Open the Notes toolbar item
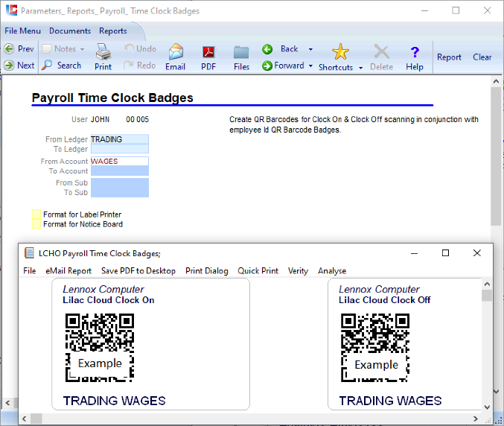Image resolution: width=504 pixels, height=426 pixels. (60, 49)
